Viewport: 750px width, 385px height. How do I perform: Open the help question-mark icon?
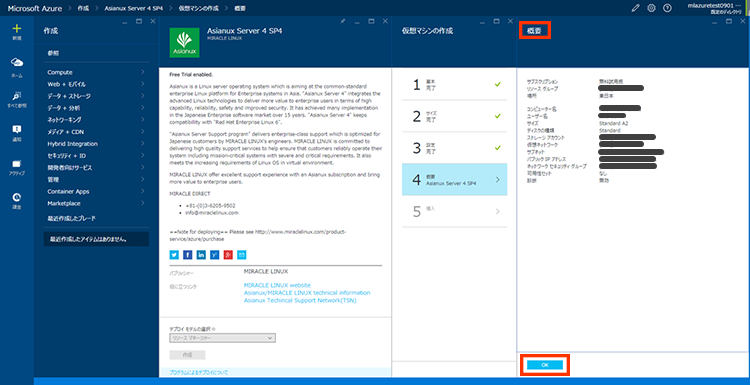667,8
